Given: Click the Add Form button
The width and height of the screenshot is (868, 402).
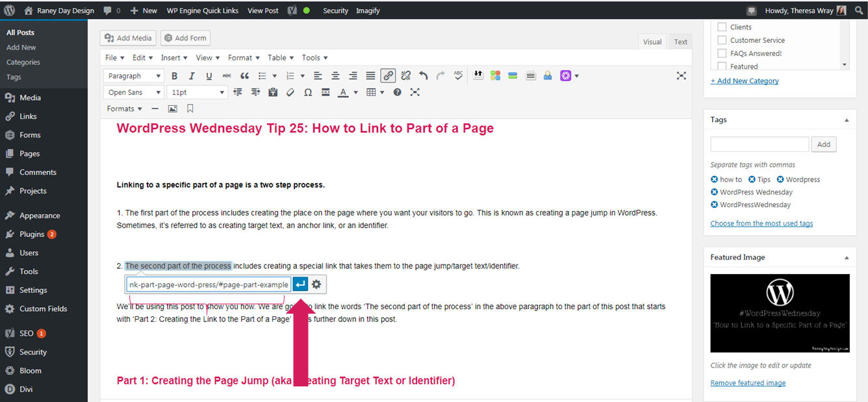Looking at the screenshot, I should (x=185, y=38).
